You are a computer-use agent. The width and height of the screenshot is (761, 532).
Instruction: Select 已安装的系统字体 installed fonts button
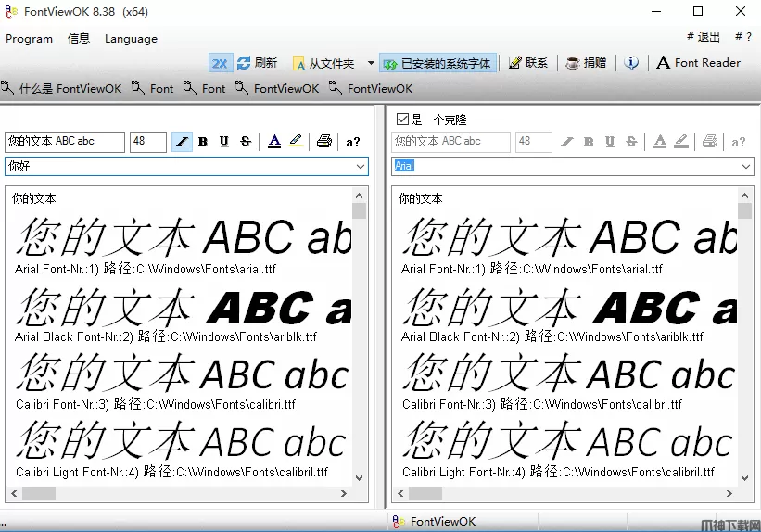click(x=438, y=63)
